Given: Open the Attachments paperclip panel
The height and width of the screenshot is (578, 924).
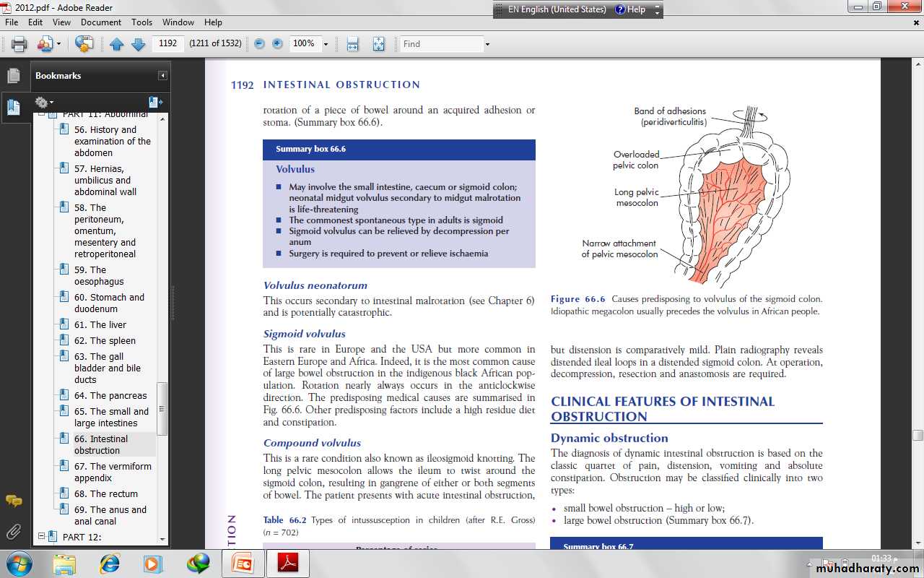Looking at the screenshot, I should point(13,532).
